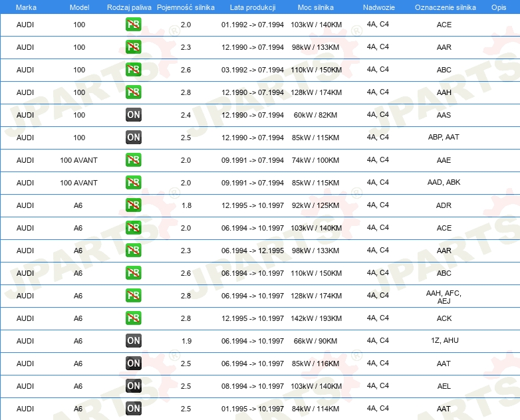Click the Nadwozie column header
This screenshot has width=520, height=420.
click(379, 7)
